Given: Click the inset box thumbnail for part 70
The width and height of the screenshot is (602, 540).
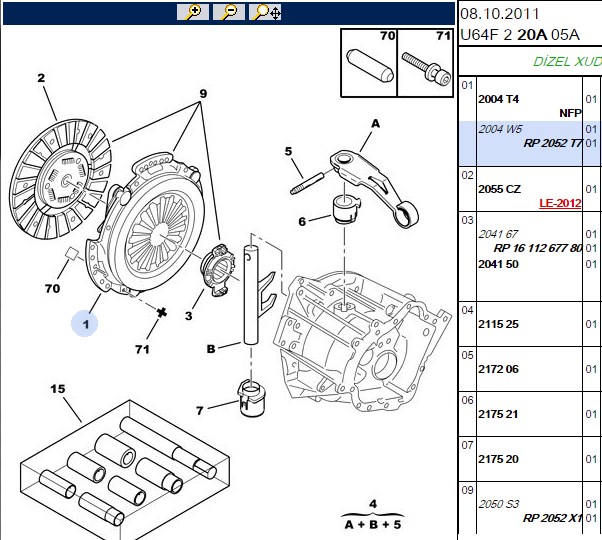Looking at the screenshot, I should click(x=369, y=63).
